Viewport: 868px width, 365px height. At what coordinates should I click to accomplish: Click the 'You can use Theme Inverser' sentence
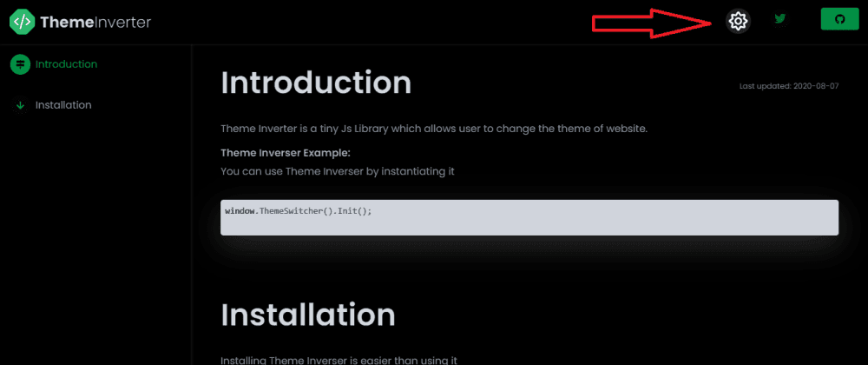[x=338, y=171]
